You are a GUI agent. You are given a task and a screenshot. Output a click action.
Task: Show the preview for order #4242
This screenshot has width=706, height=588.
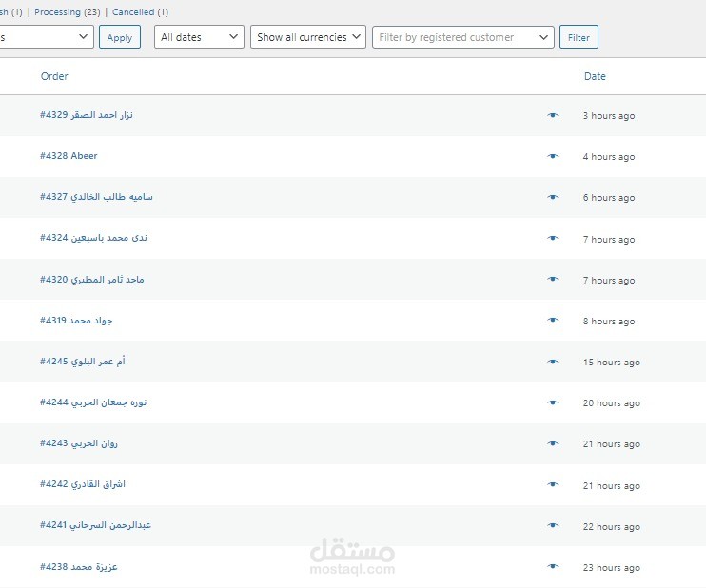tap(553, 484)
